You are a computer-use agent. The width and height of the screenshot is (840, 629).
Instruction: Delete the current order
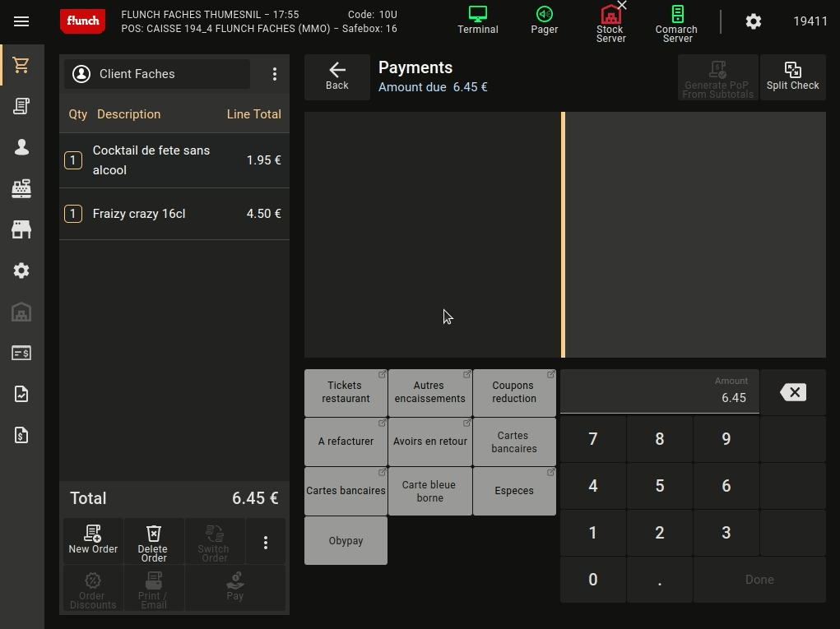pos(153,542)
